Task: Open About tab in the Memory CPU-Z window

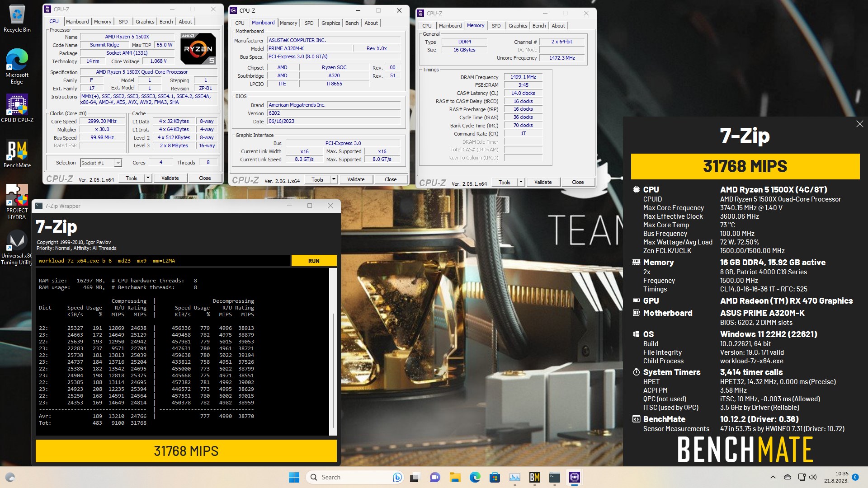Action: click(558, 25)
